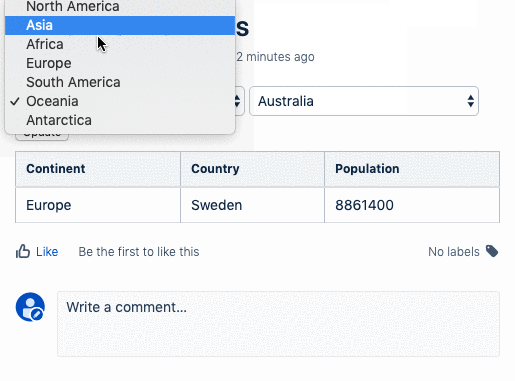Focus the Write a comment field
This screenshot has width=515, height=381.
tap(278, 324)
